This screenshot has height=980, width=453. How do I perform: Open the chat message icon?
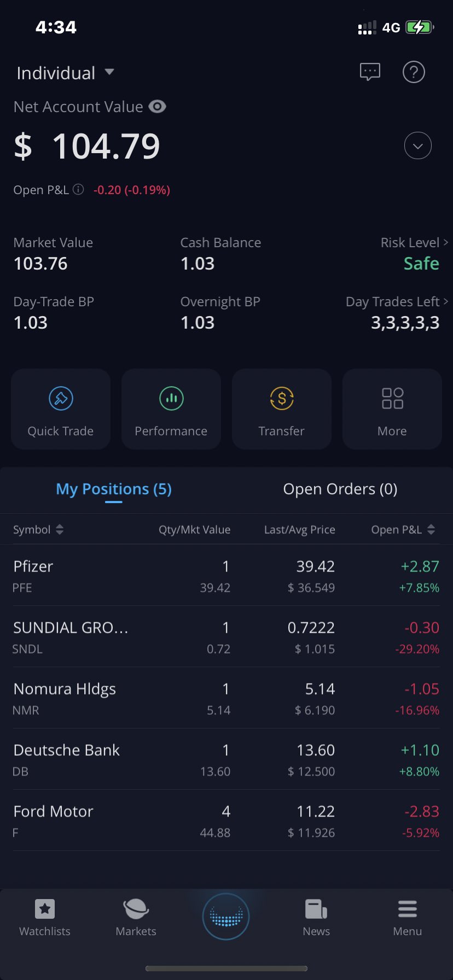coord(370,72)
